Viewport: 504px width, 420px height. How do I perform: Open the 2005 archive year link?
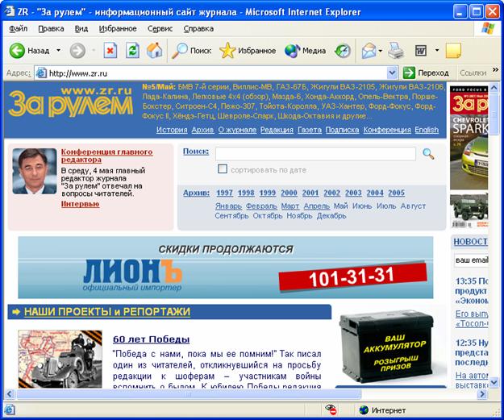(x=396, y=193)
